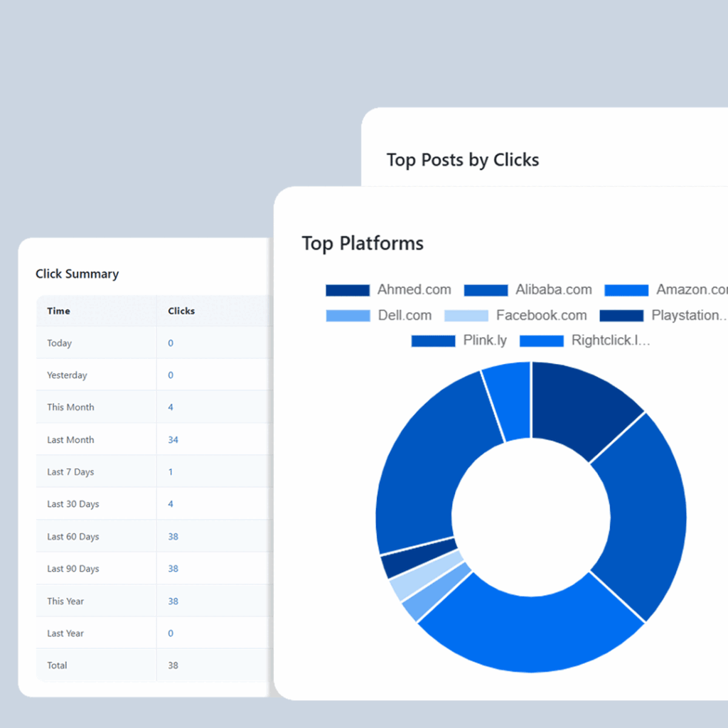Open the This Year clicks number
728x728 pixels.
(173, 601)
